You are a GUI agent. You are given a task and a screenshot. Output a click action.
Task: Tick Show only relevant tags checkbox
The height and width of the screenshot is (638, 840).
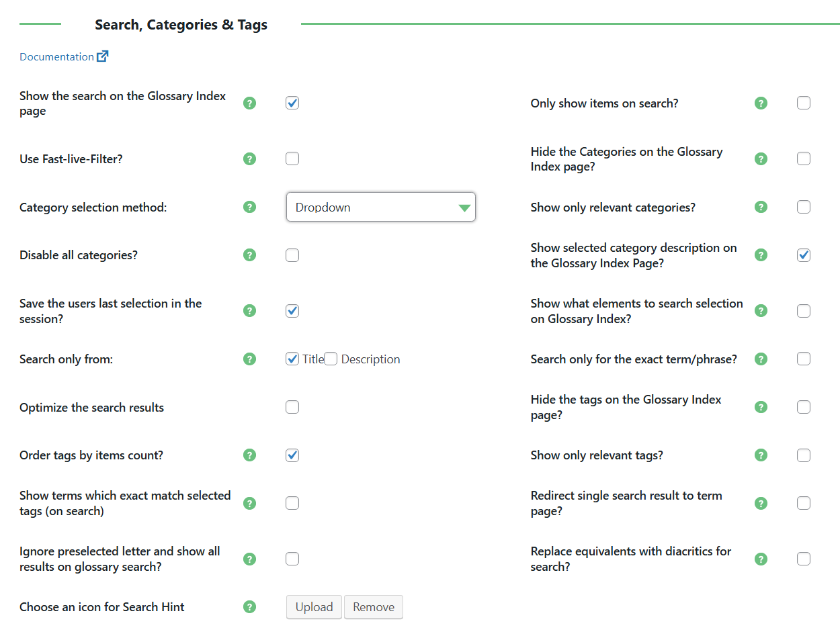[x=804, y=455]
